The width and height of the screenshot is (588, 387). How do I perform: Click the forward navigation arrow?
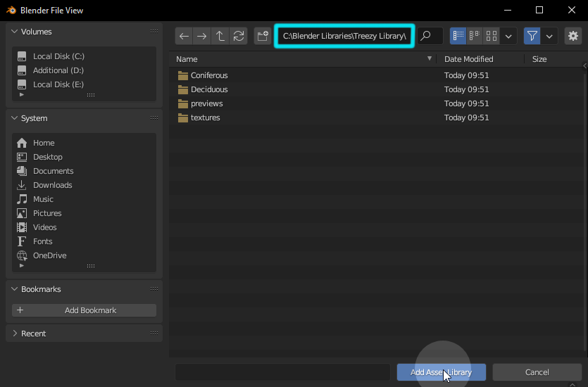202,36
